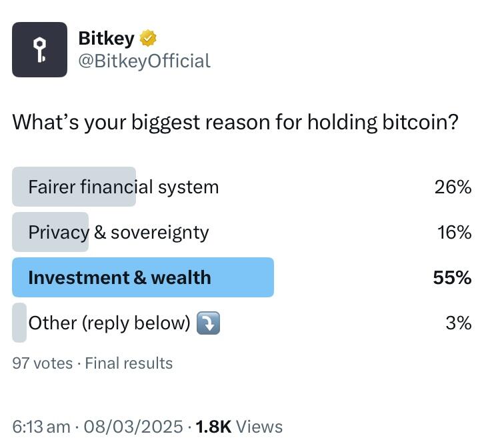Click the 3% result value

459,323
